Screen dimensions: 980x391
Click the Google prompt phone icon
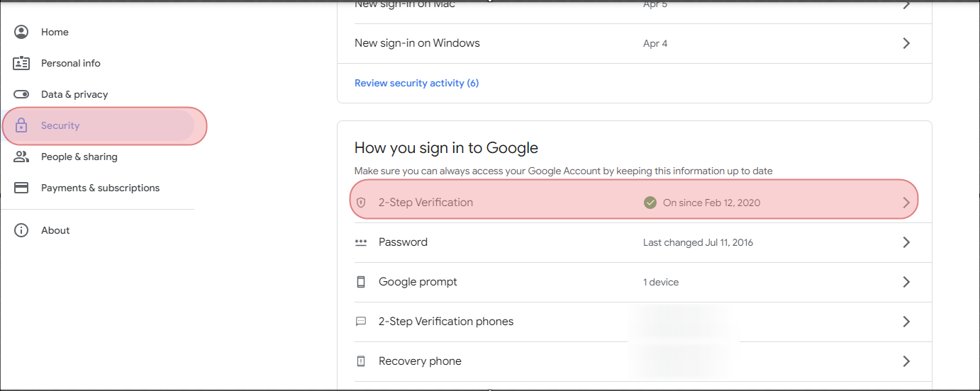point(361,282)
